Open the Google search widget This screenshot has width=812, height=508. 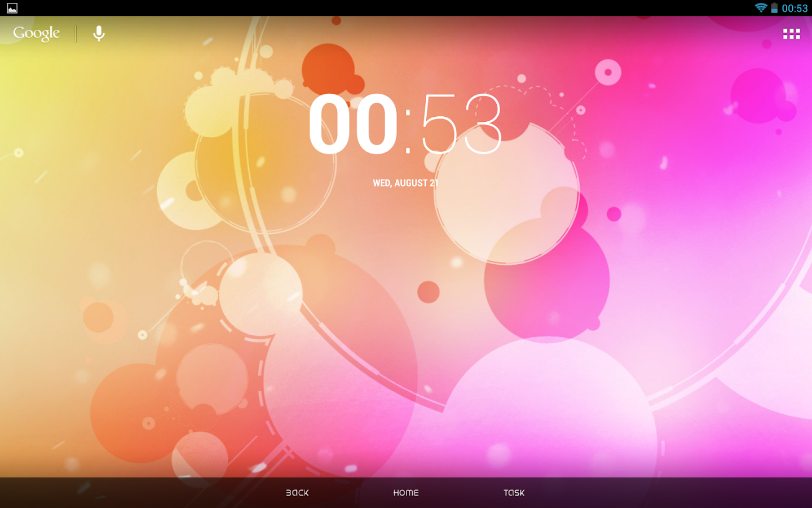37,34
